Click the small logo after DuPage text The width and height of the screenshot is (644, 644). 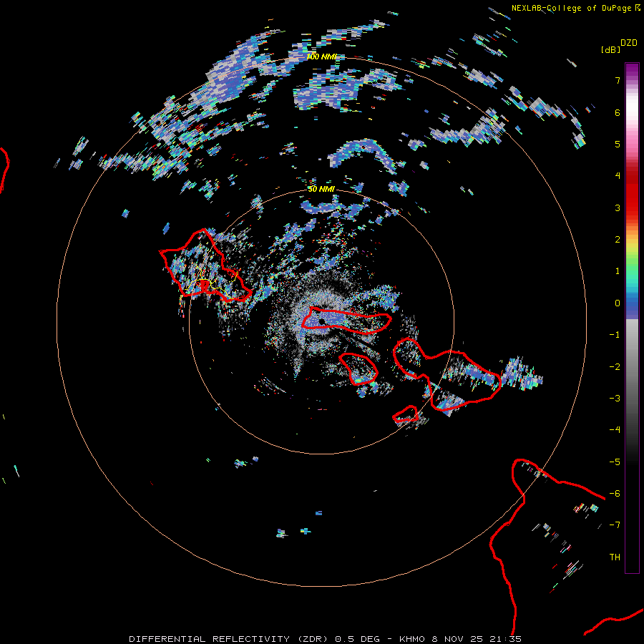637,8
